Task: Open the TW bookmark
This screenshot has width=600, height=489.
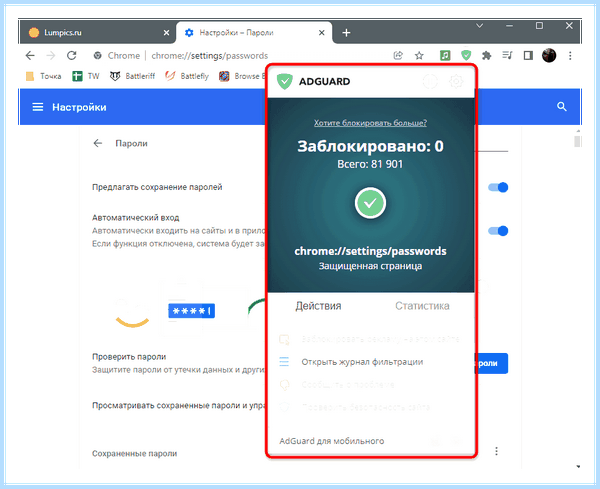Action: coord(86,76)
